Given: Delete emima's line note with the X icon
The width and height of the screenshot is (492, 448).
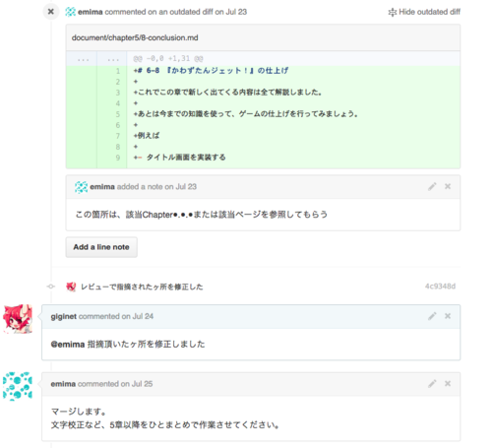Looking at the screenshot, I should tap(448, 186).
